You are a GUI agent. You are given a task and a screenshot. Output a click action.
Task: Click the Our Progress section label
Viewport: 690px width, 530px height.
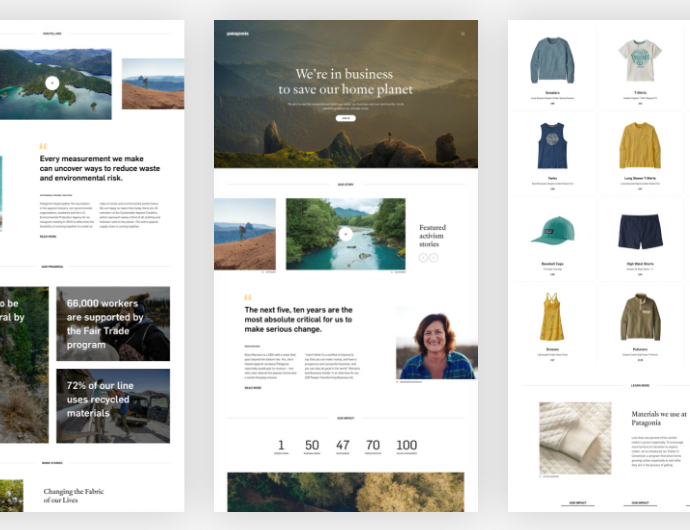pyautogui.click(x=52, y=267)
